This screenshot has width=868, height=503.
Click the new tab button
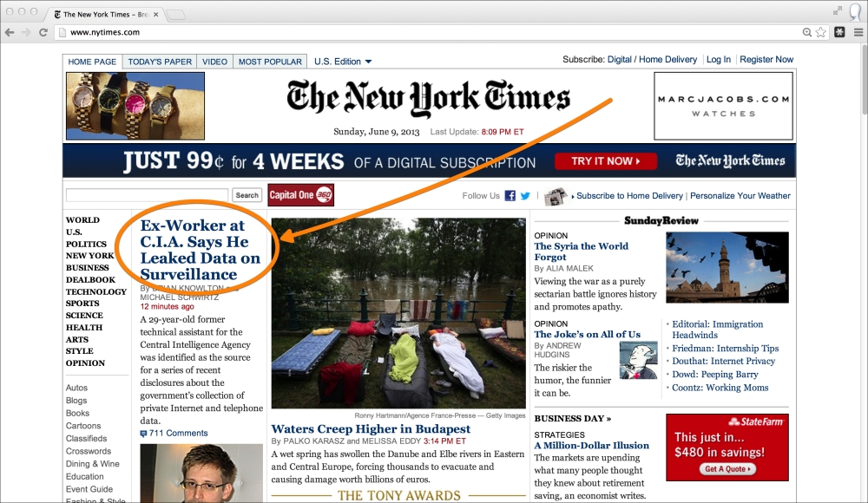[176, 15]
